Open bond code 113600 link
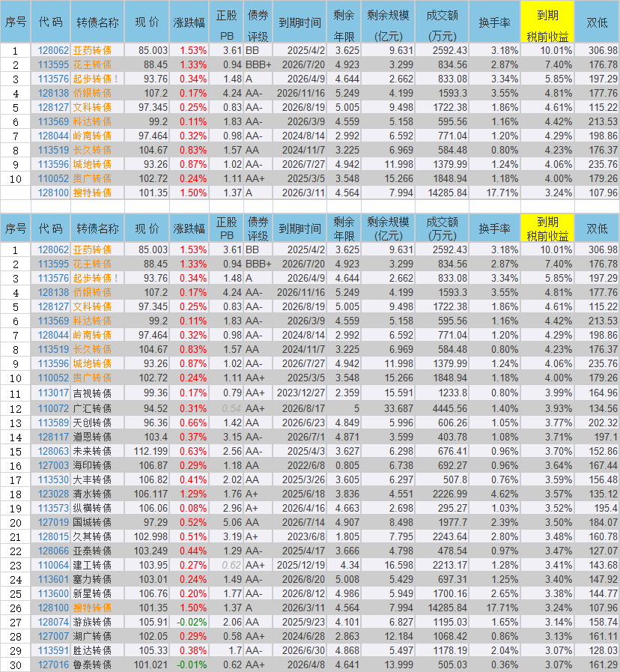The height and width of the screenshot is (672, 620). (x=53, y=593)
